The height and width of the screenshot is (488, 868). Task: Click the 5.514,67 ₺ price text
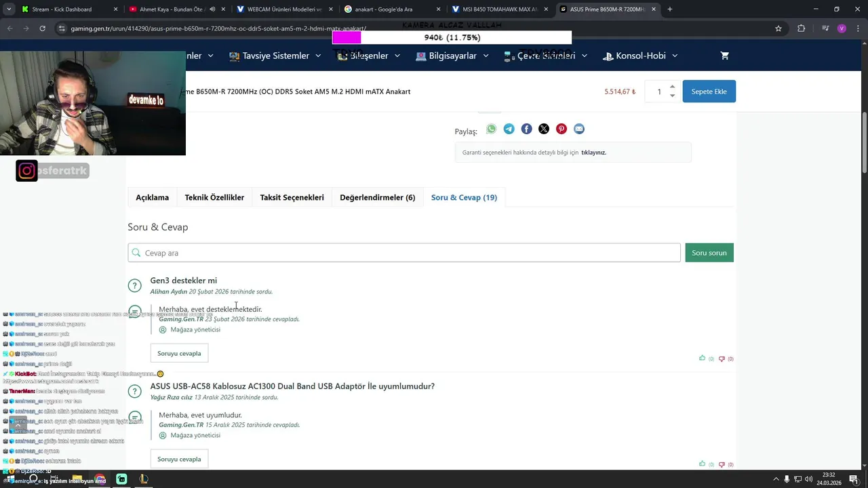[x=620, y=91]
